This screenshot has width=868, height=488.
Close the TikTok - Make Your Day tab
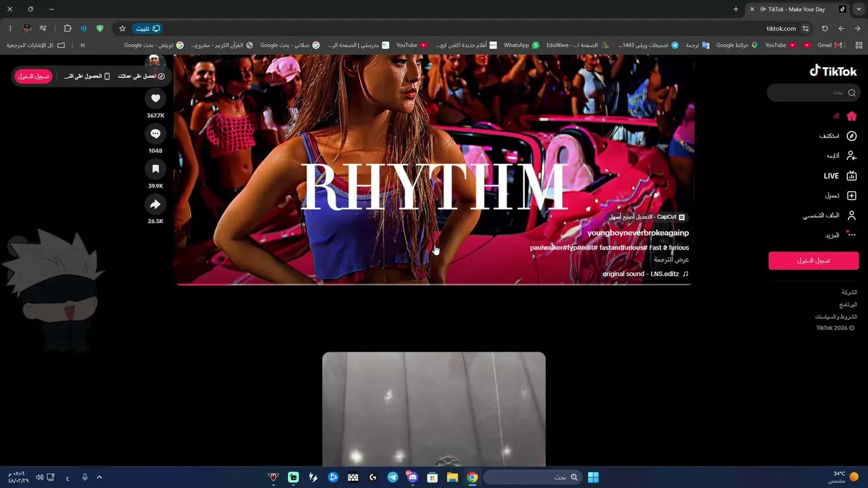[751, 9]
